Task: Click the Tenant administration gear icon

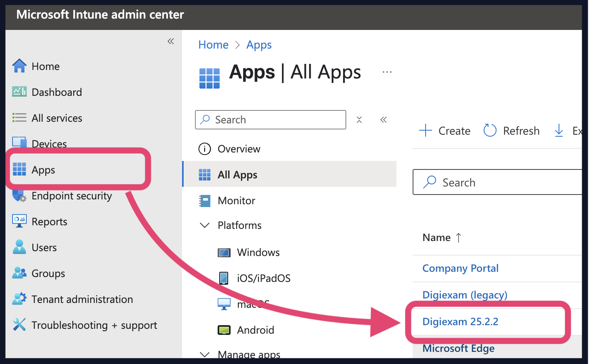Action: pos(19,299)
